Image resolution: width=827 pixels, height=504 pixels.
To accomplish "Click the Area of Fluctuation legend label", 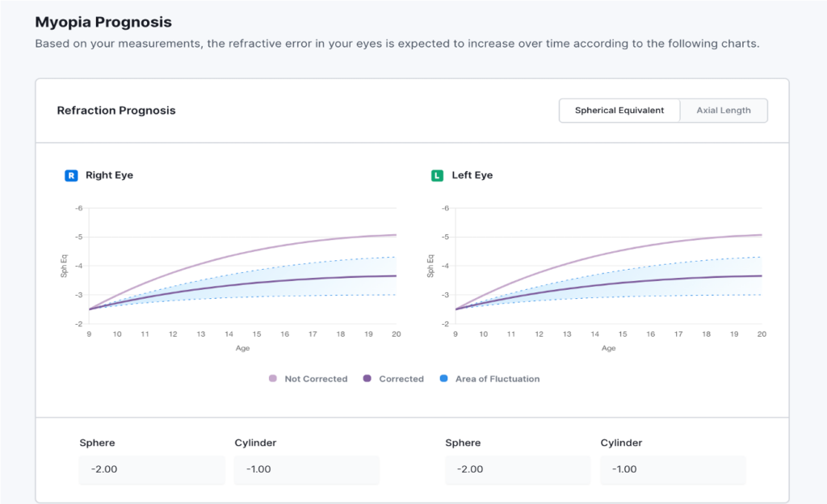I will pyautogui.click(x=499, y=378).
